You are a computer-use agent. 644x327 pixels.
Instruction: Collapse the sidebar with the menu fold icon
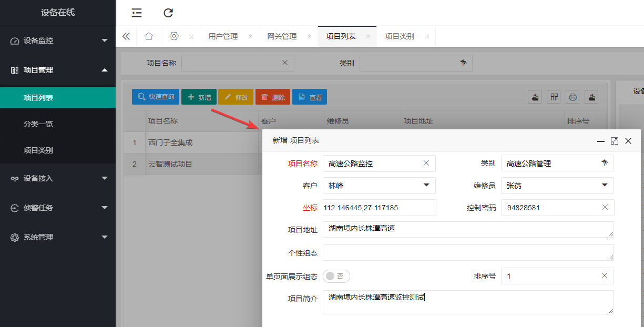coord(137,13)
